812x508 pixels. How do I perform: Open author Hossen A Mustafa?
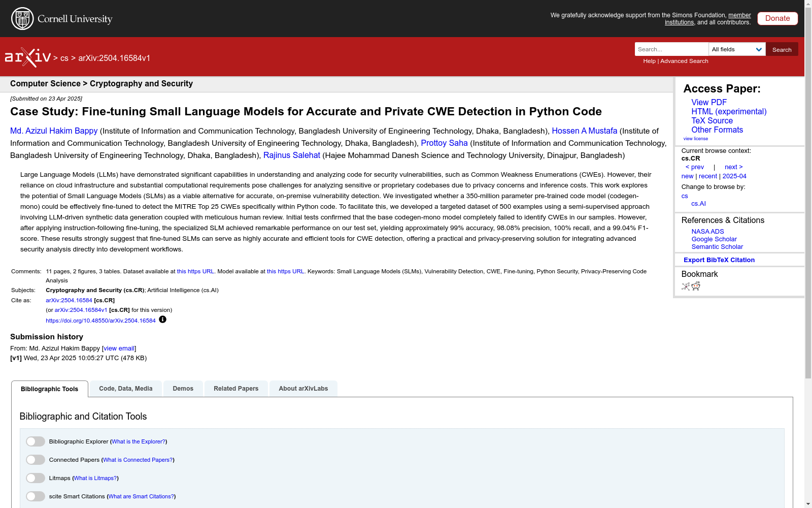click(x=585, y=131)
